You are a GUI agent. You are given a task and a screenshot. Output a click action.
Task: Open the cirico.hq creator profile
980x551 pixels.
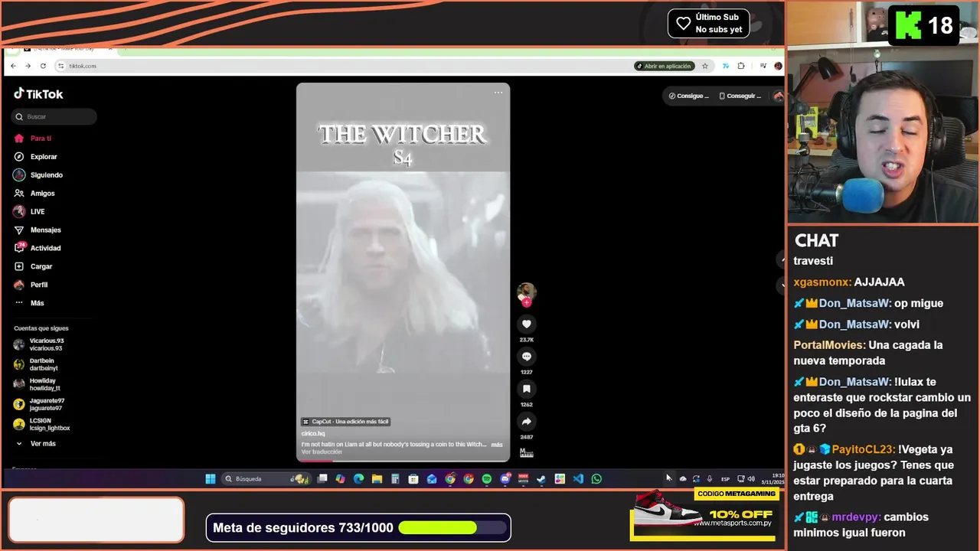pos(313,434)
